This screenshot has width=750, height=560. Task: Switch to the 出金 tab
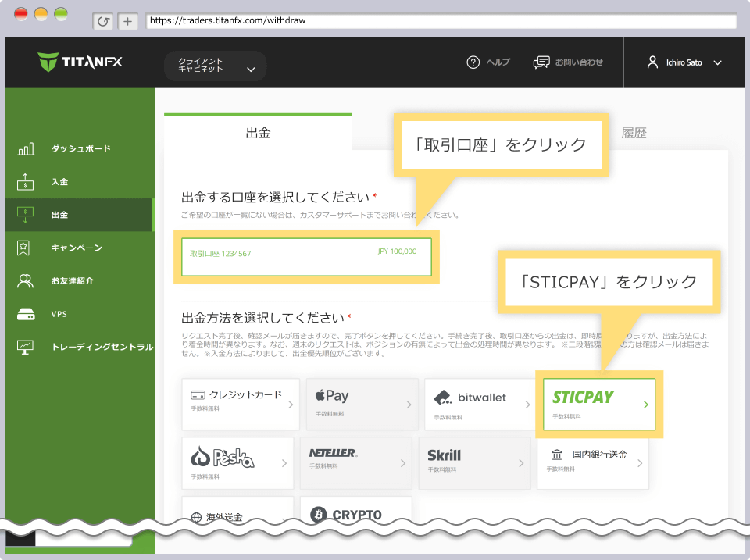click(x=259, y=133)
